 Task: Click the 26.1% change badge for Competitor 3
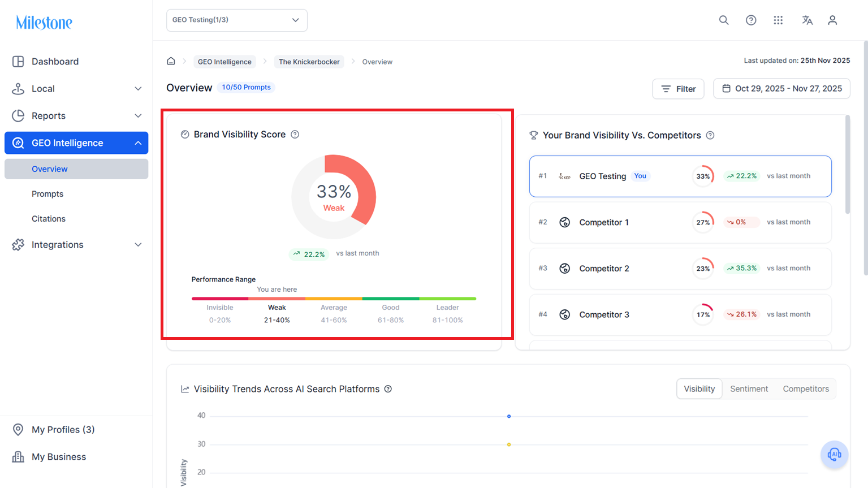click(742, 314)
